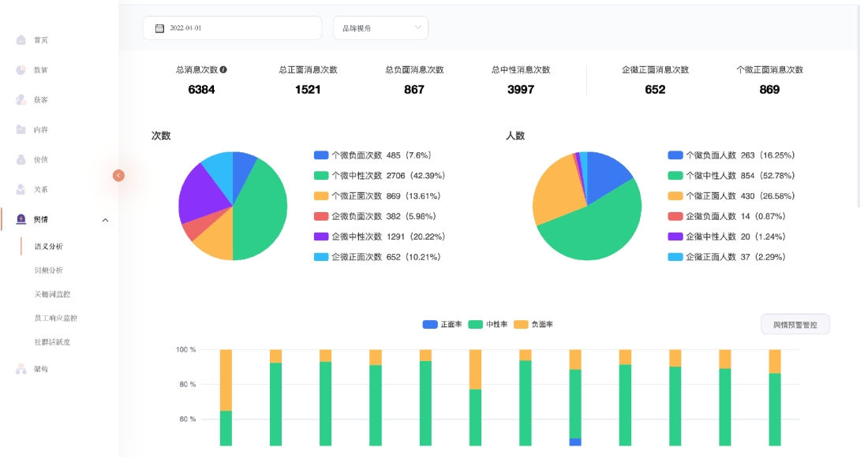Click 总正面消息次数 value 1521
This screenshot has width=868, height=462.
tap(308, 90)
